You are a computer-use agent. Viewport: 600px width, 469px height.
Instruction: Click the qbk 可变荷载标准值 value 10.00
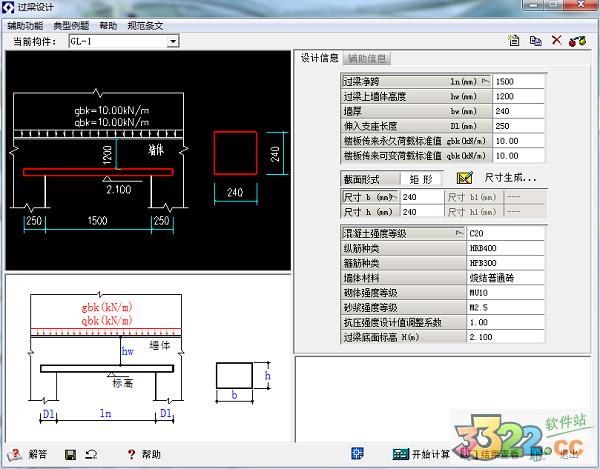(x=518, y=156)
